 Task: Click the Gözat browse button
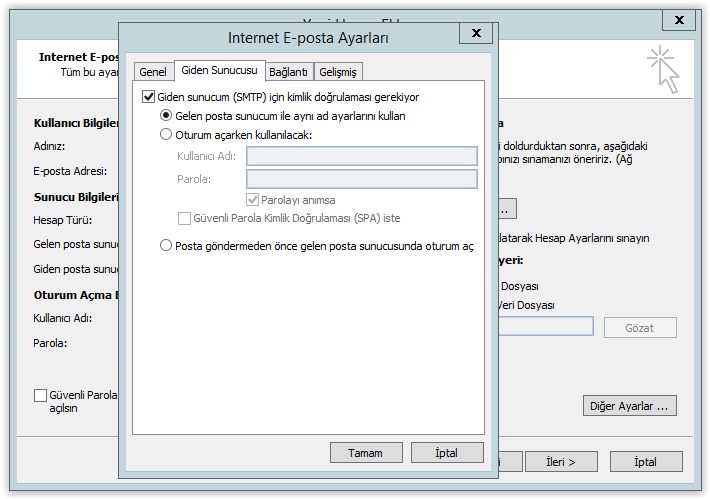click(x=639, y=328)
